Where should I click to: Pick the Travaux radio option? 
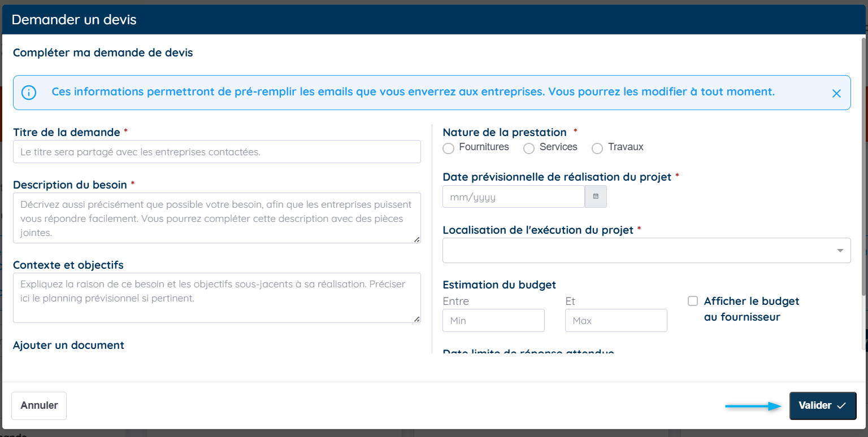[597, 148]
